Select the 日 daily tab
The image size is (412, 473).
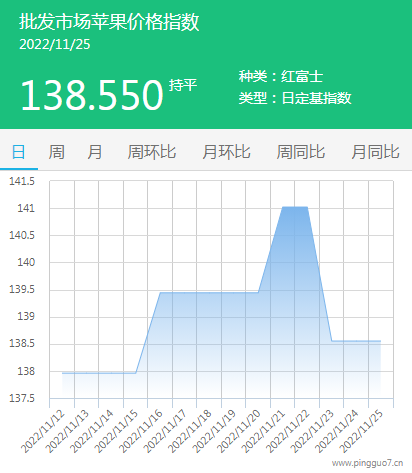tap(19, 152)
